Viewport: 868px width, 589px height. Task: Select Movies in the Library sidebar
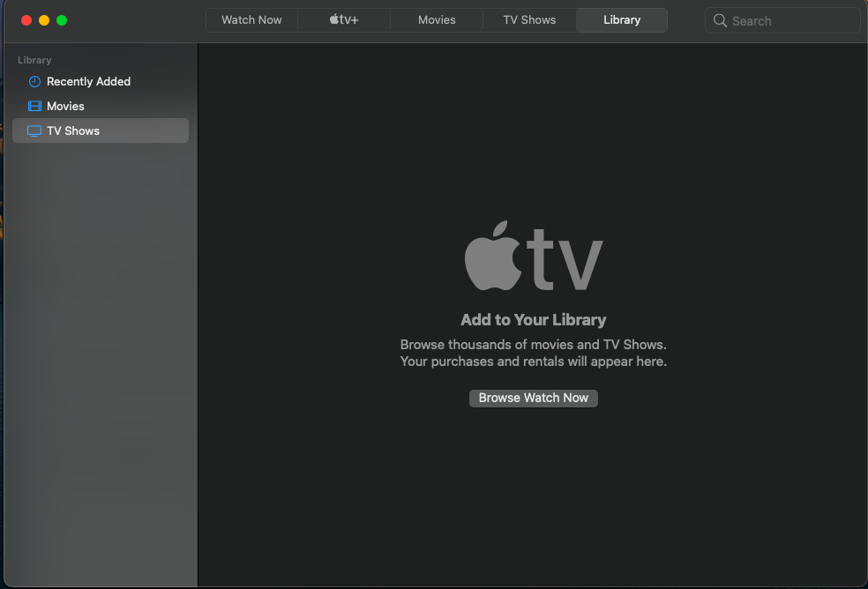[x=101, y=107]
